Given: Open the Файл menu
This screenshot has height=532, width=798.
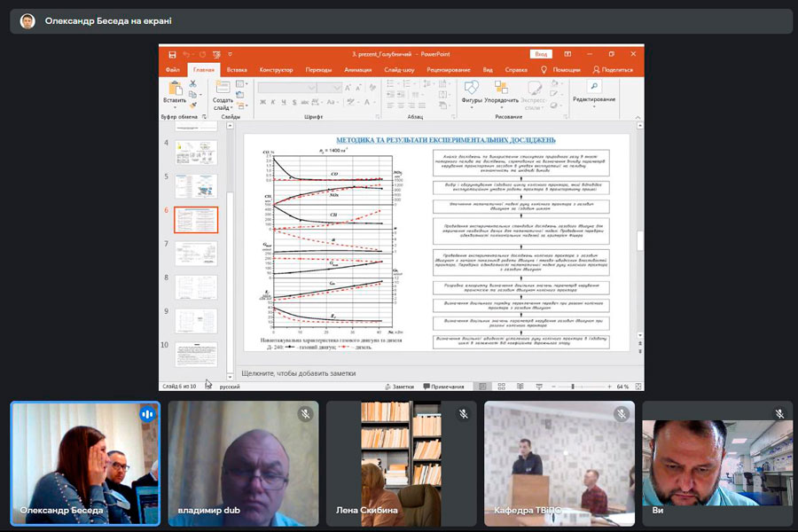Looking at the screenshot, I should pos(173,70).
